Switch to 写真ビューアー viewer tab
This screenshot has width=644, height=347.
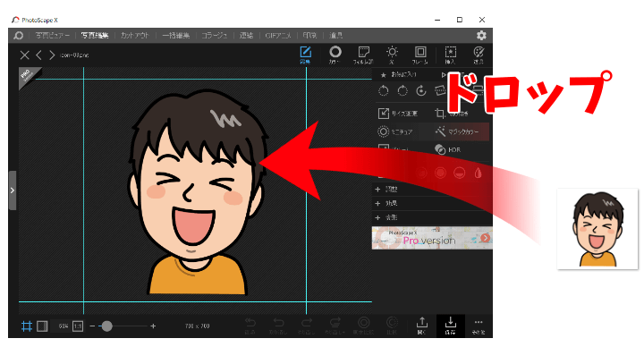point(52,36)
